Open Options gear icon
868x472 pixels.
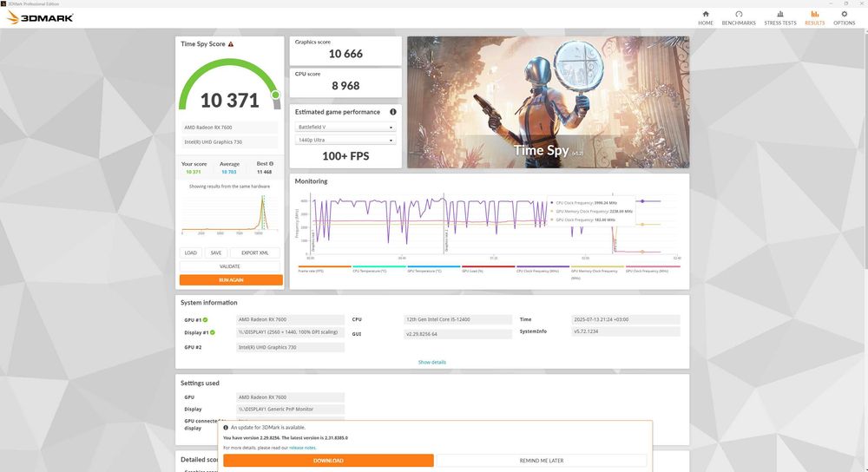[x=845, y=14]
